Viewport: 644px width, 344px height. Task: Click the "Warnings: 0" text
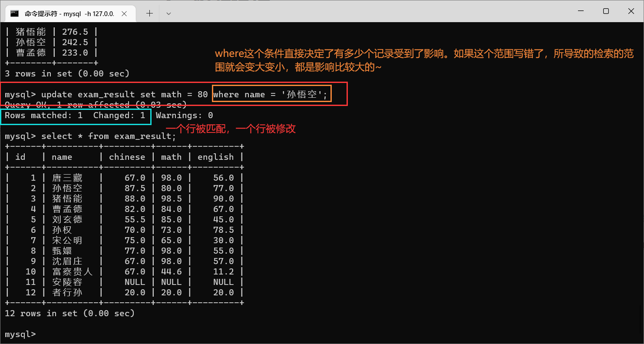(x=184, y=116)
